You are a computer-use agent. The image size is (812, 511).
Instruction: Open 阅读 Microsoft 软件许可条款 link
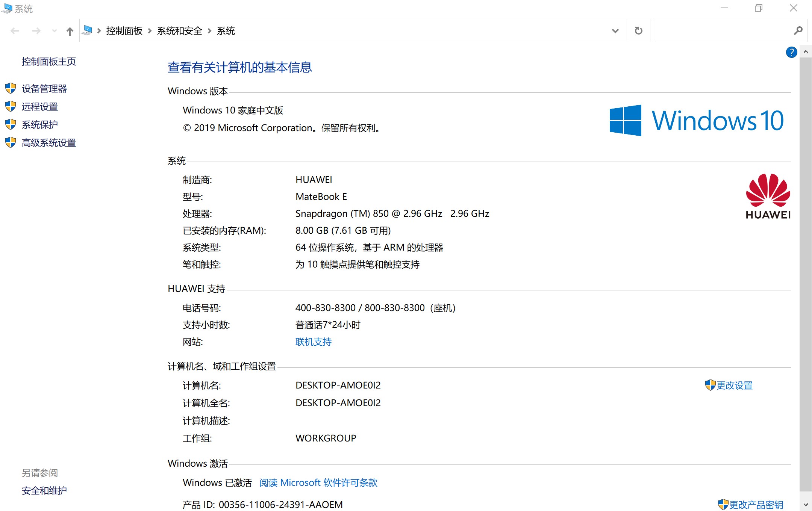click(x=318, y=483)
